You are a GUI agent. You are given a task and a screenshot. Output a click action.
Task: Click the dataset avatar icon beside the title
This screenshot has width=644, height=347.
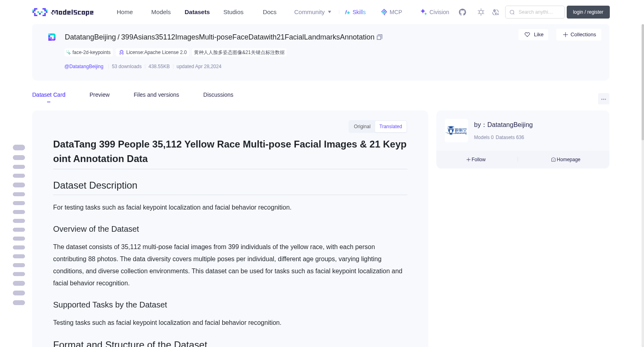pos(52,37)
